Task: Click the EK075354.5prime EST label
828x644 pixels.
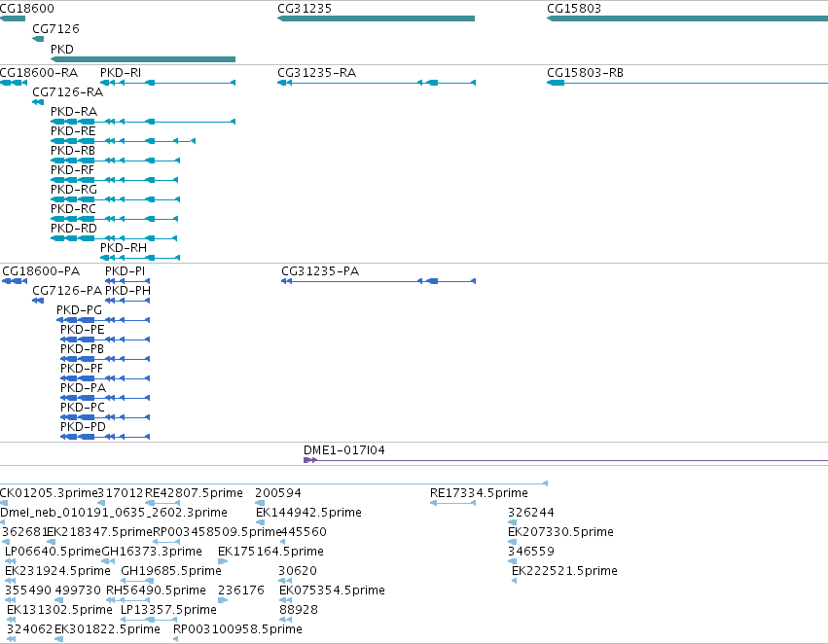Action: (x=332, y=590)
